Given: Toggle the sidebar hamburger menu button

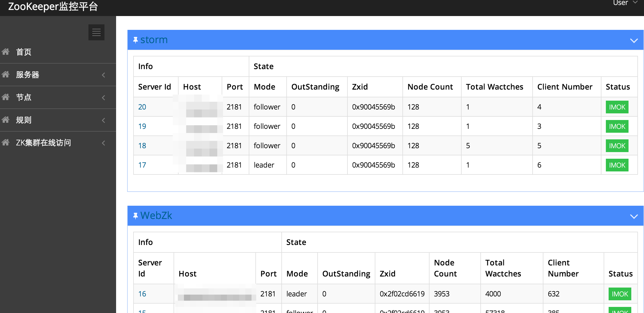Looking at the screenshot, I should point(96,32).
